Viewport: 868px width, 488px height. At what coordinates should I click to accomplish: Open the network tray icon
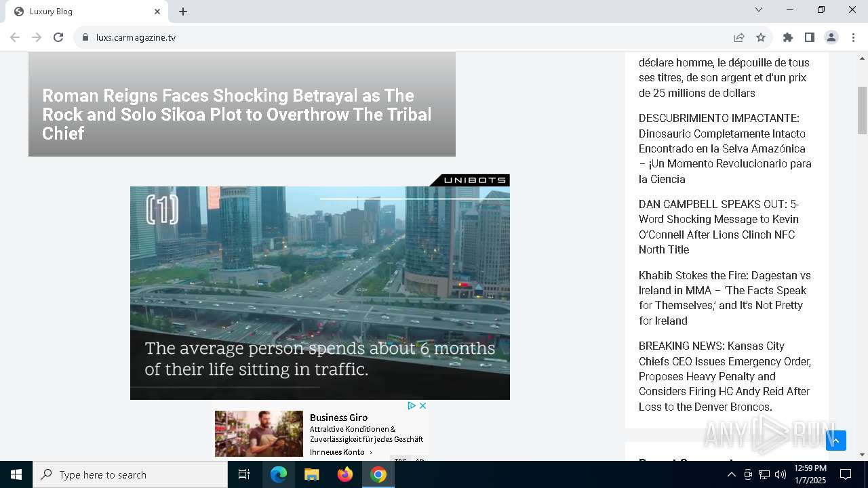click(x=764, y=474)
